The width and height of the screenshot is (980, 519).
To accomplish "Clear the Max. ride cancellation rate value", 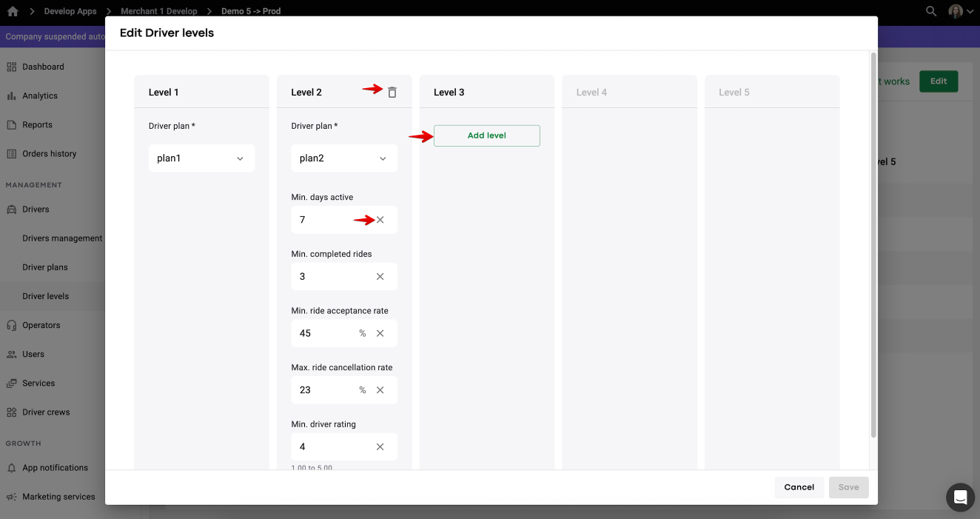I will click(380, 390).
